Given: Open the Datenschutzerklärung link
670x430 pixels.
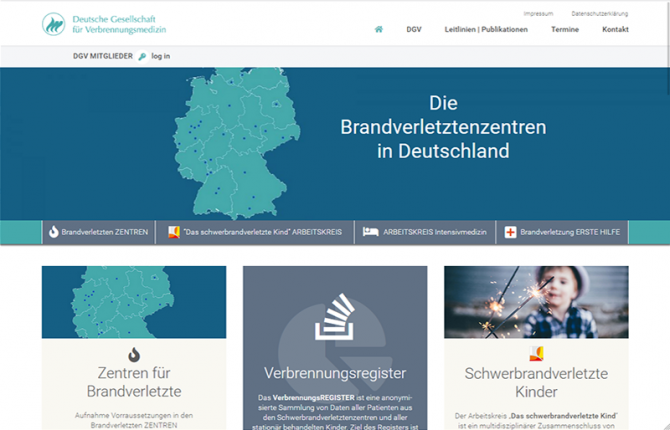Looking at the screenshot, I should [599, 14].
